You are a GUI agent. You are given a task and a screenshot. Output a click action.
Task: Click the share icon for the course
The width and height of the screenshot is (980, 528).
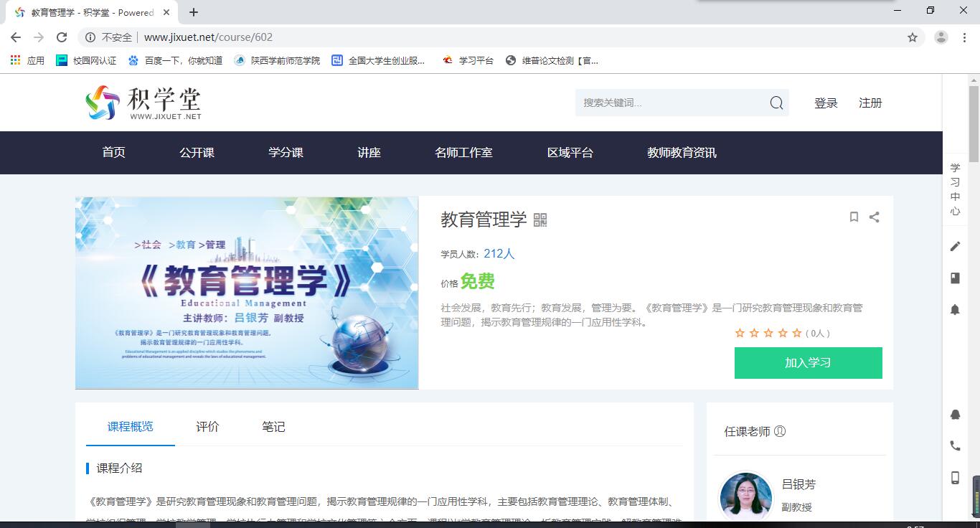coord(874,217)
